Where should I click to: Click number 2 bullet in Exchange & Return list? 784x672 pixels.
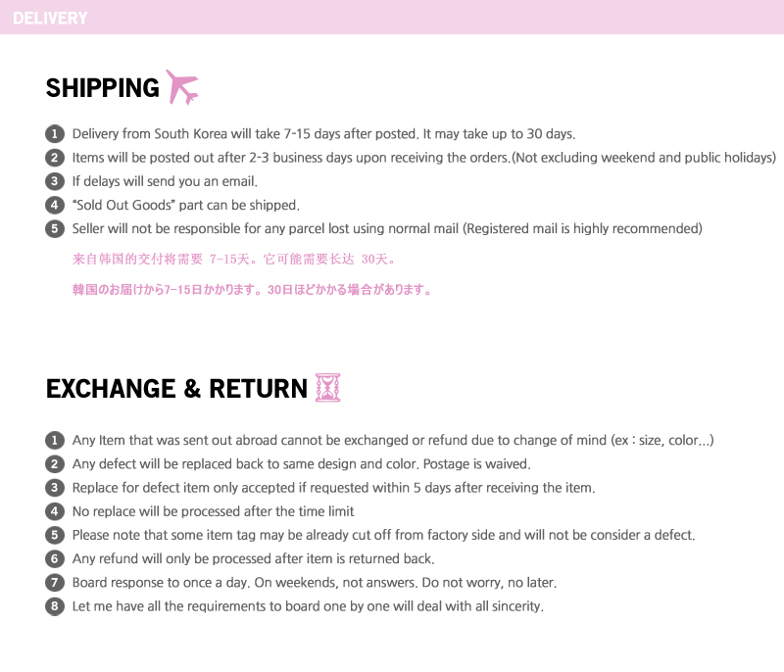pos(55,464)
